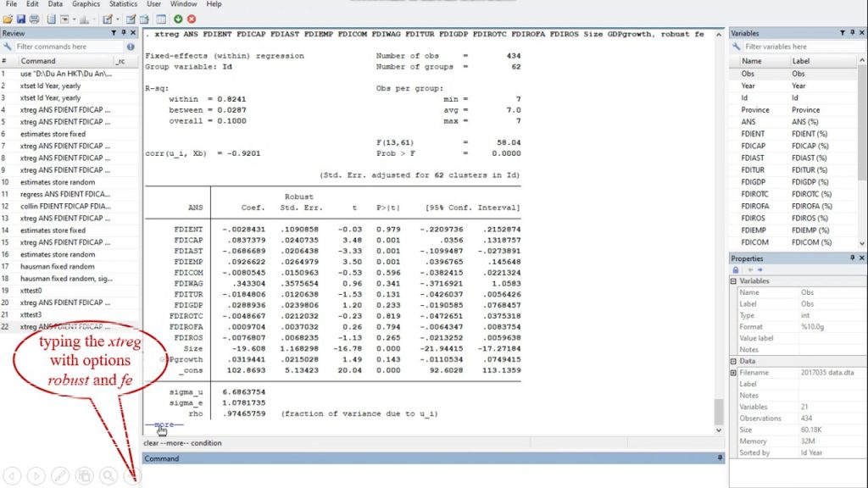Open the Do-file Editor from the toolbar
Image resolution: width=868 pixels, height=488 pixels.
click(107, 19)
